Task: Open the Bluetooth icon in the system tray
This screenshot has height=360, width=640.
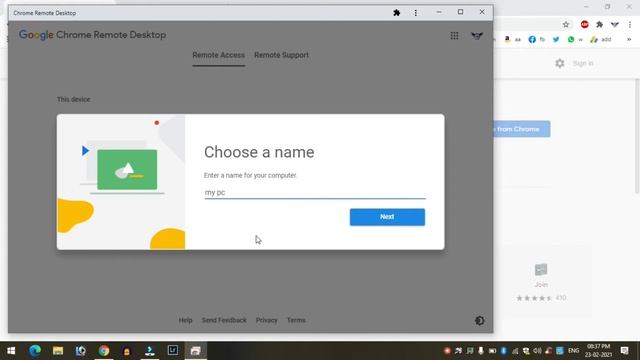Action: click(x=504, y=351)
